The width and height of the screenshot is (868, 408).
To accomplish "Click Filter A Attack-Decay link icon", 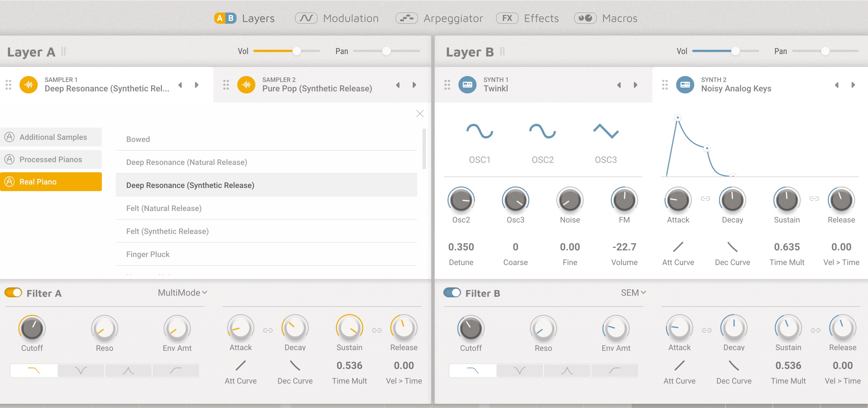I will tap(268, 330).
